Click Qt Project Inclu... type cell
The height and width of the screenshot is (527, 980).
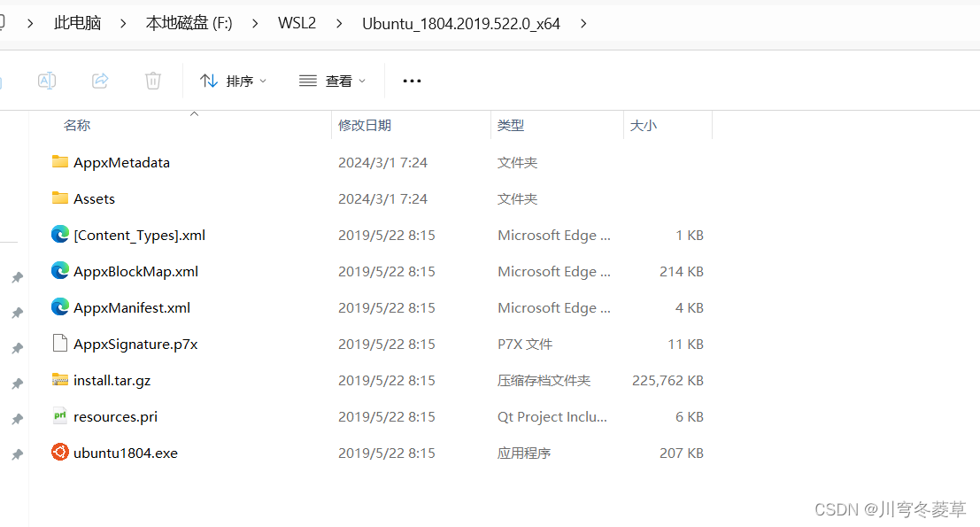tap(552, 416)
